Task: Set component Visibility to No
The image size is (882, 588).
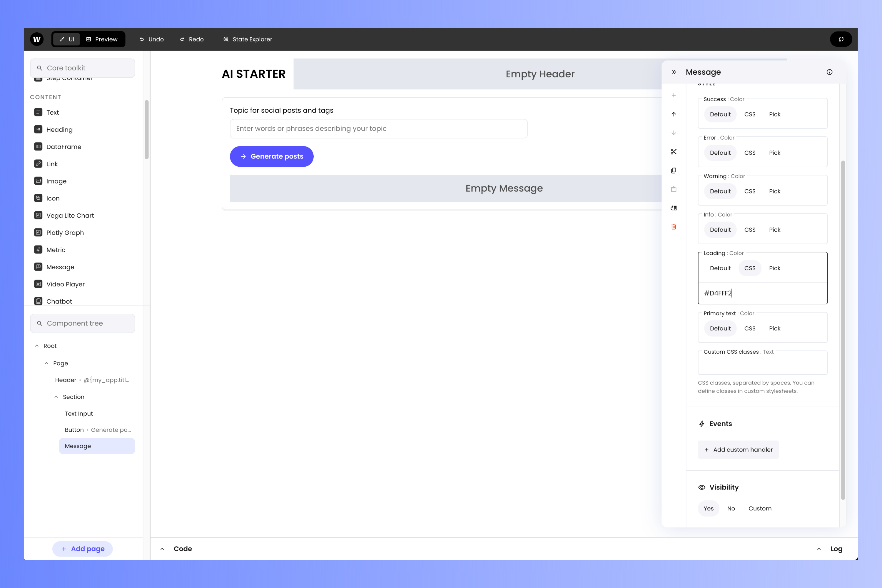Action: pos(731,508)
